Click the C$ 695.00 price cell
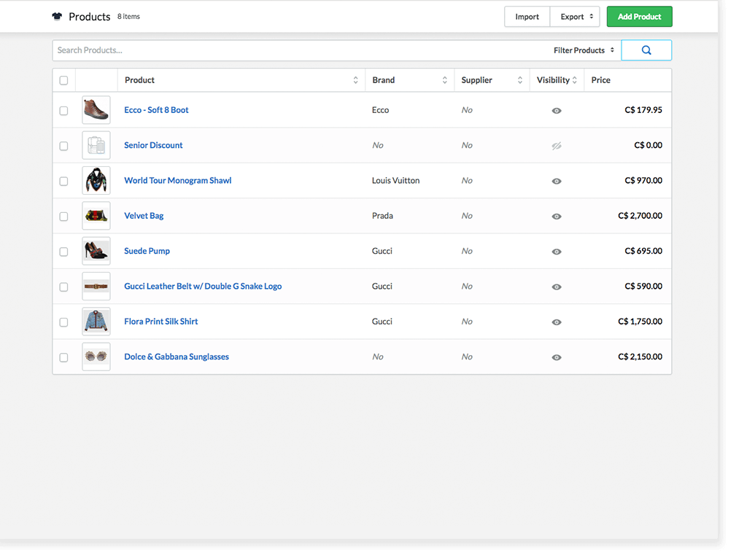 tap(643, 251)
